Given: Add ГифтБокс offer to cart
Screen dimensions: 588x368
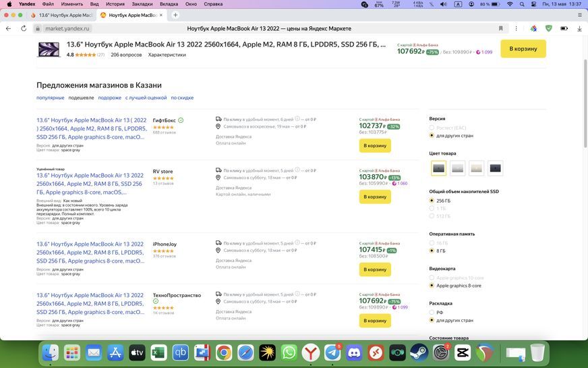Looking at the screenshot, I should pos(375,145).
